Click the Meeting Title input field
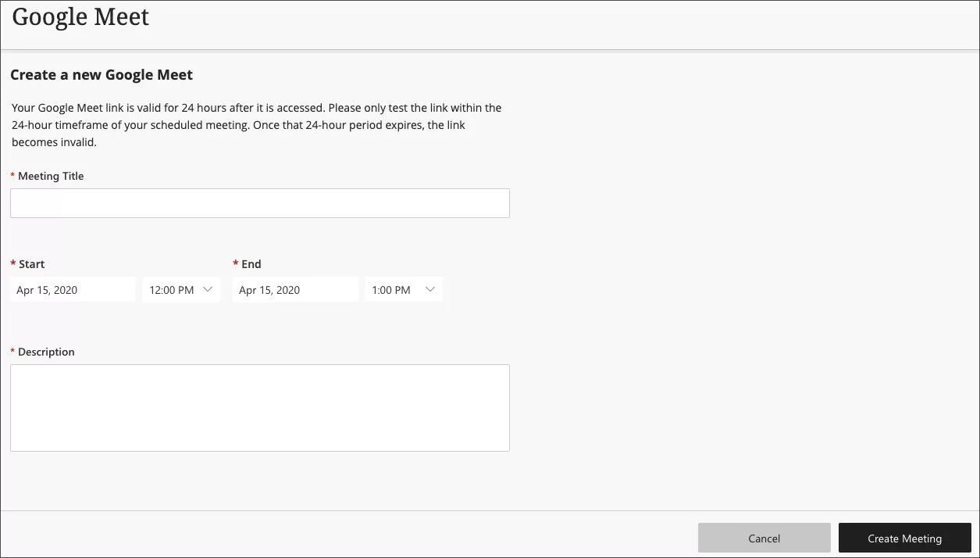Screen dimensions: 980x558 tap(259, 202)
